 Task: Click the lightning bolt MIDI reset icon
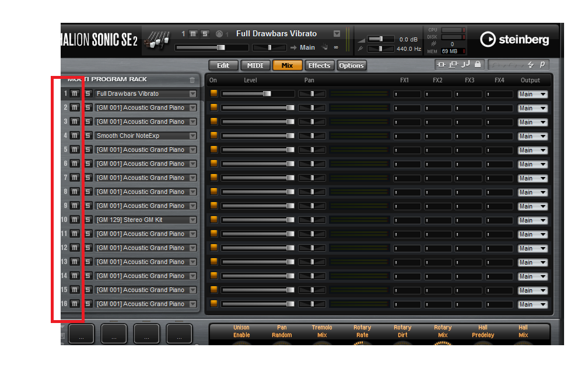pos(531,65)
